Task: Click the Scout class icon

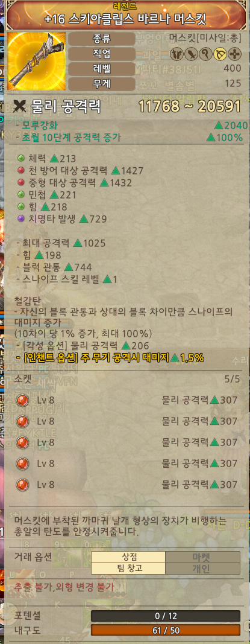Action: coord(177,54)
